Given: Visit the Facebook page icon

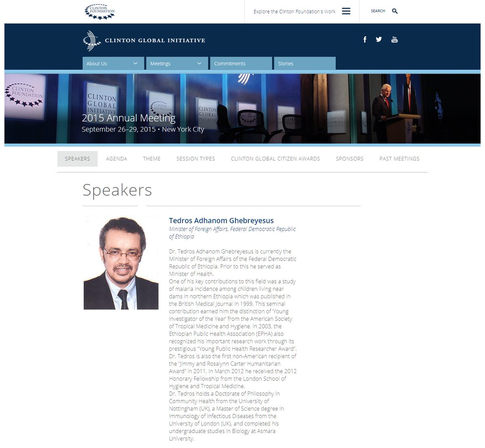Looking at the screenshot, I should coord(365,39).
